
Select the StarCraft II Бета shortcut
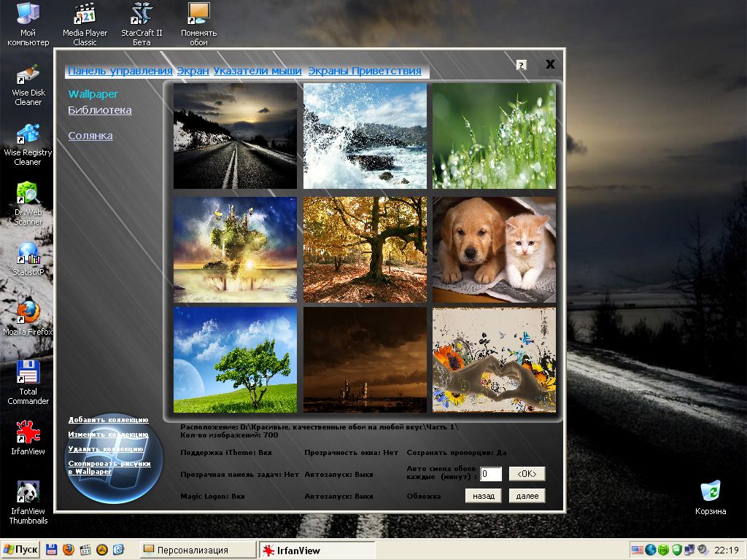pos(142,23)
